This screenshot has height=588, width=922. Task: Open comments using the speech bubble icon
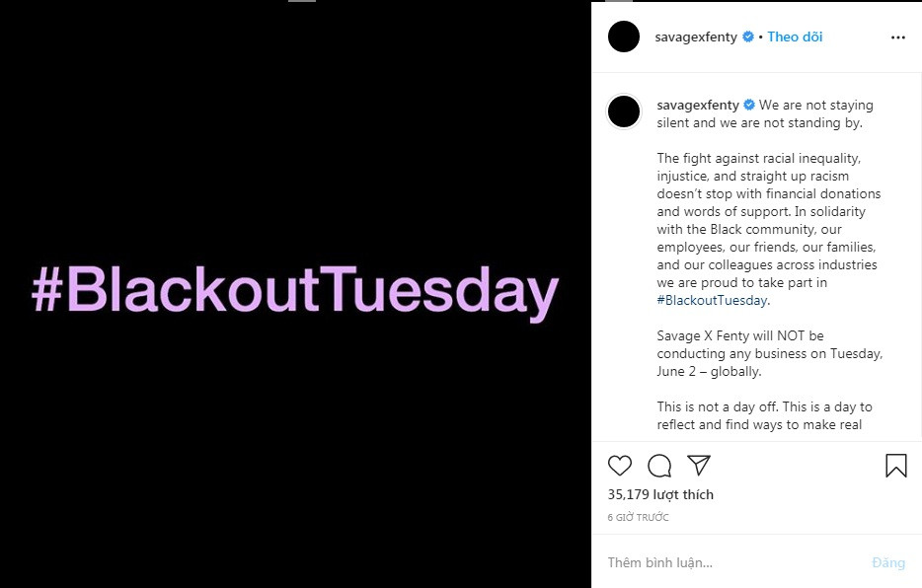(x=659, y=466)
